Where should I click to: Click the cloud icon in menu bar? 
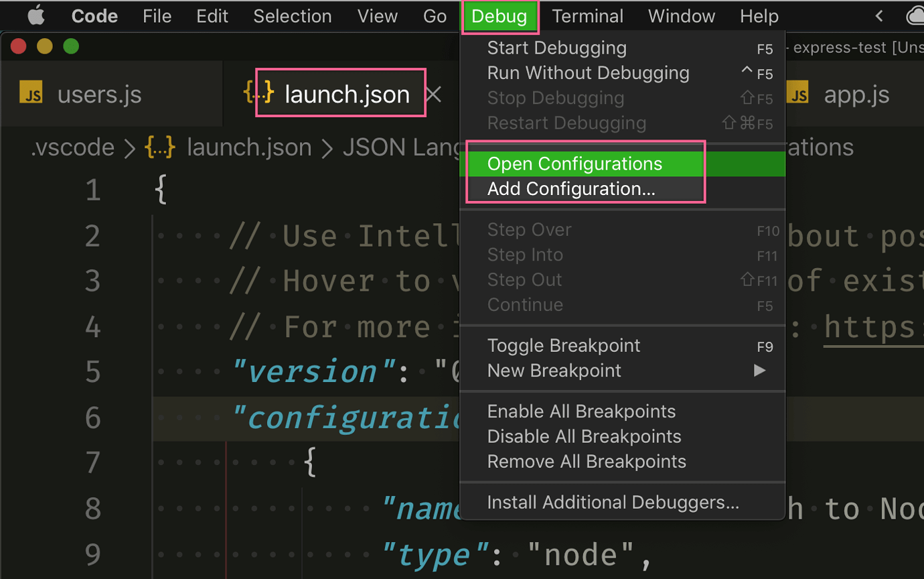point(915,16)
